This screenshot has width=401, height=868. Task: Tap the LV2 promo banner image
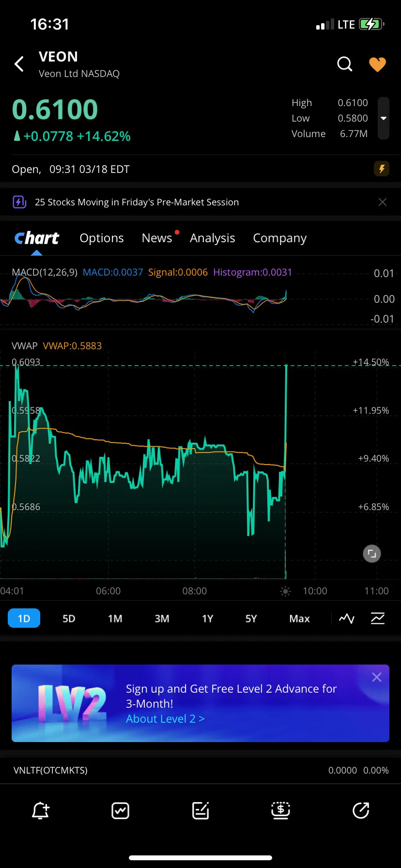[72, 703]
